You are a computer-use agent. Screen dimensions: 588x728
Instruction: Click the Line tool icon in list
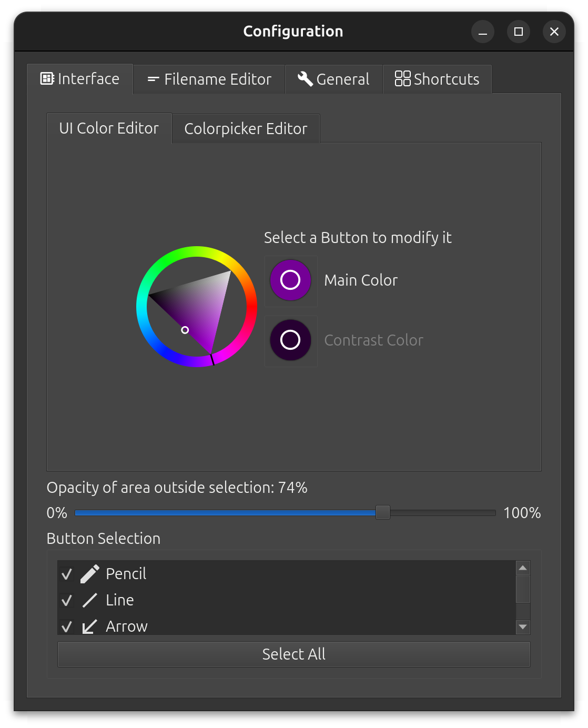[x=90, y=600]
